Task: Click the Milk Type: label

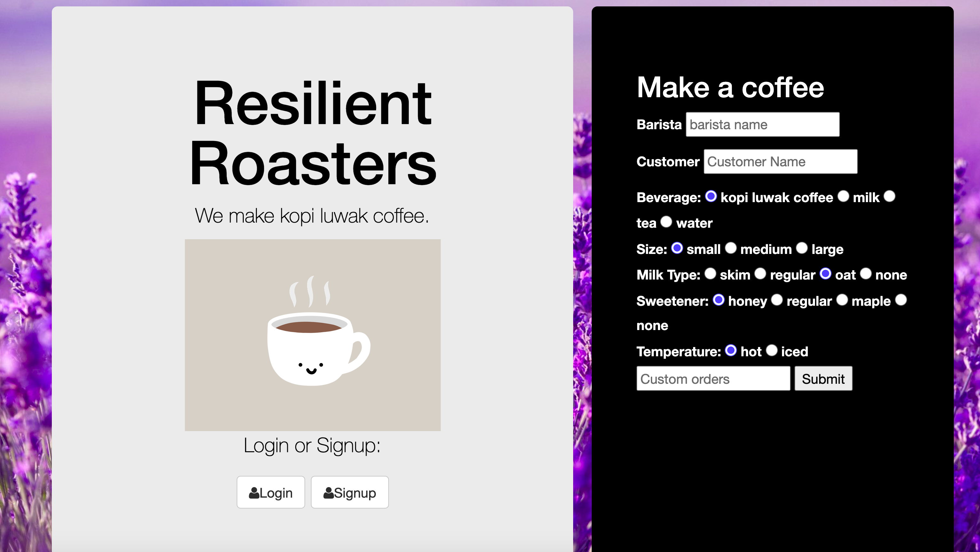Action: point(668,275)
